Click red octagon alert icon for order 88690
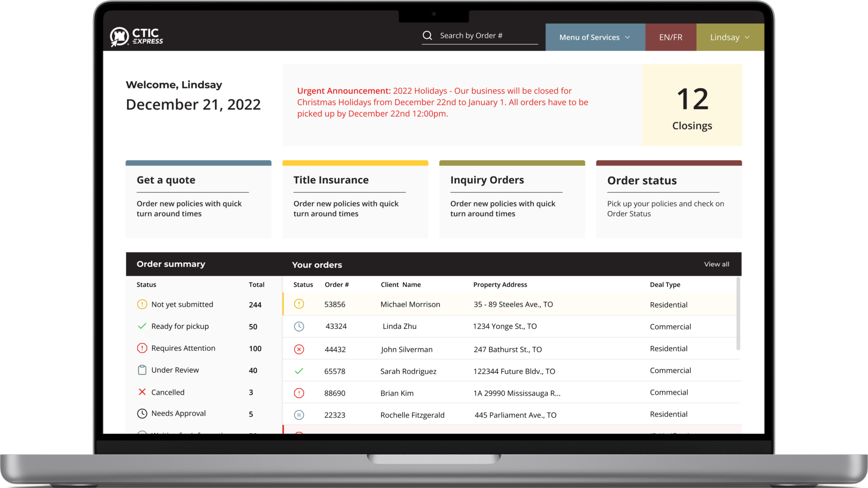Screen dimensions: 868x488 [x=299, y=393]
